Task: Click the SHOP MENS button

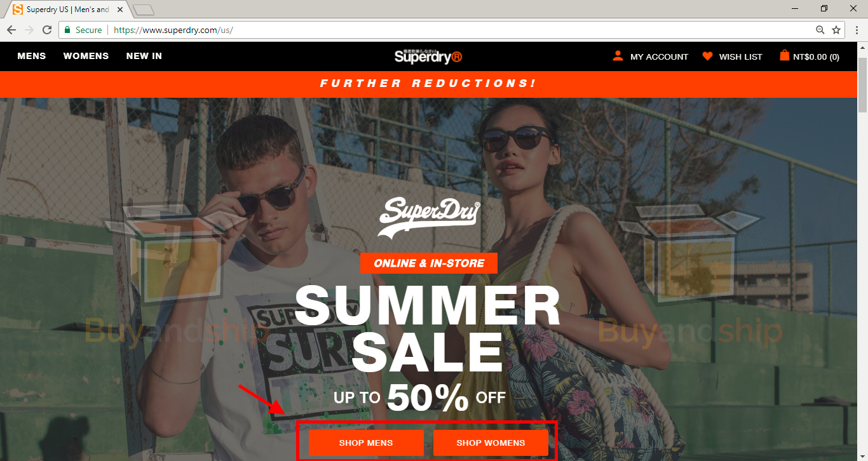Action: coord(366,443)
